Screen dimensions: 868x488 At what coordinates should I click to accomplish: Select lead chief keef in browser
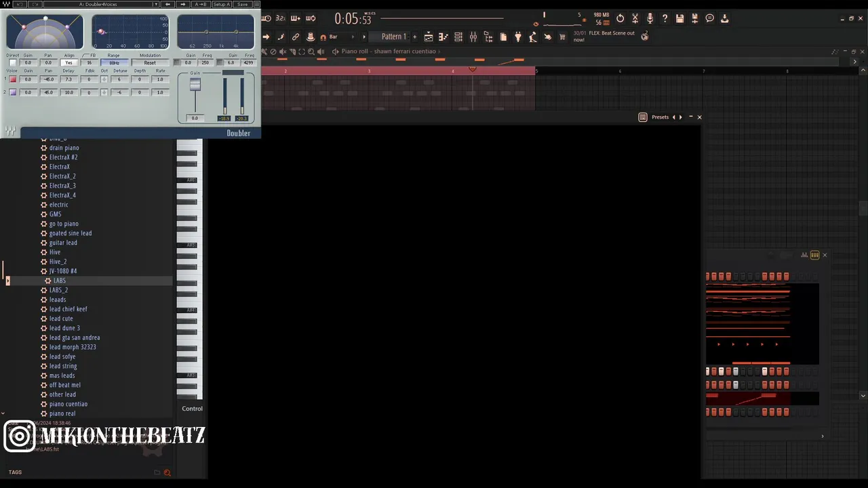68,309
